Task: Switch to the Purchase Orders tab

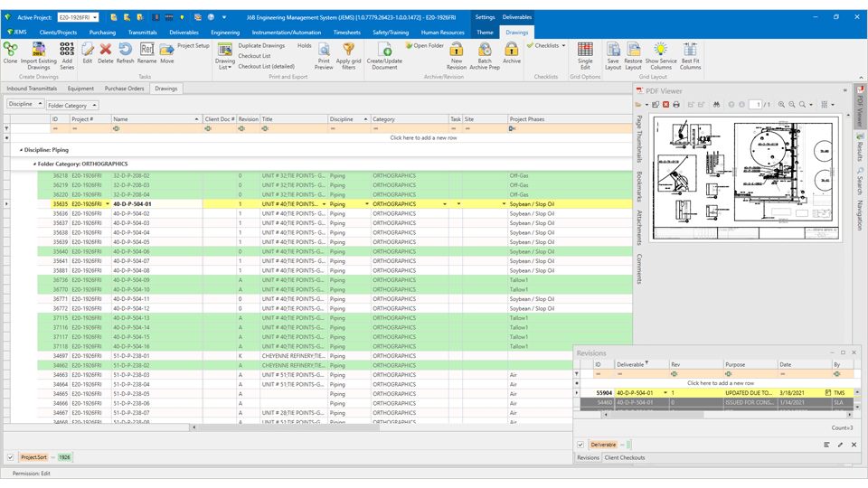Action: coord(124,89)
